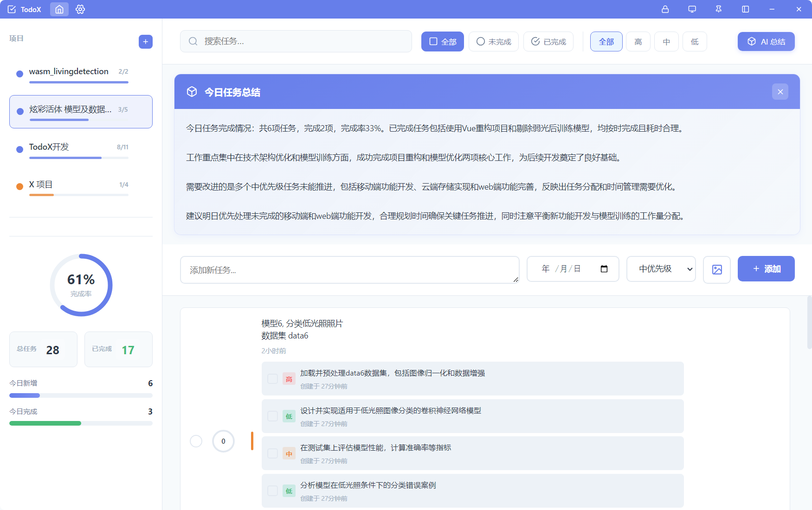Click the 添加 button to add task
Screen dimensions: 812x510
pos(766,269)
